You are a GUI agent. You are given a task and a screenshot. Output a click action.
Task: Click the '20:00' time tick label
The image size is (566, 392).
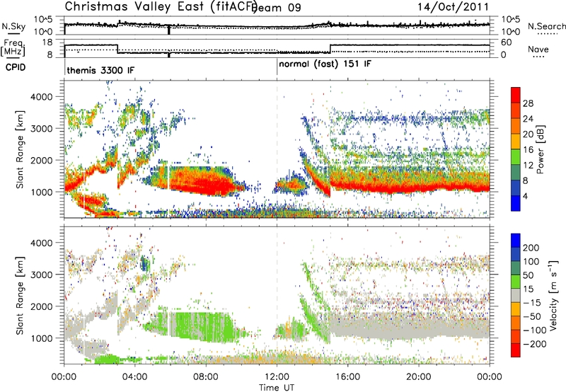(x=419, y=377)
